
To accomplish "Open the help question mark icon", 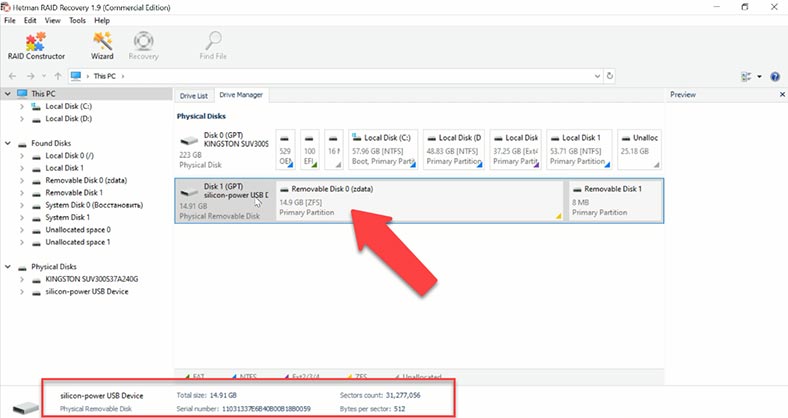I will click(x=775, y=76).
